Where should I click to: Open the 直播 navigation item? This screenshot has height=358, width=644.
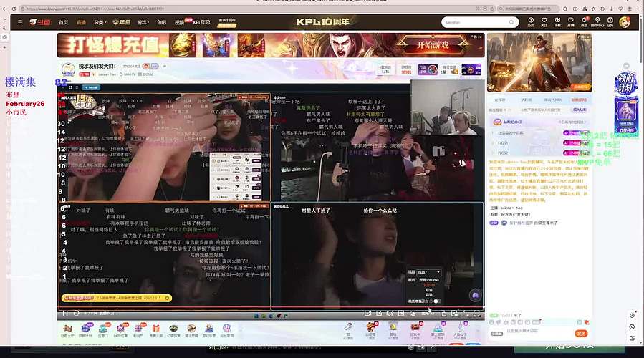[x=82, y=22]
